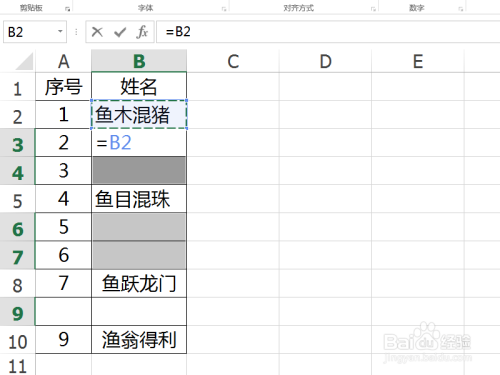This screenshot has height=375, width=500.
Task: Open the Insert Function fx dialog
Action: click(142, 32)
